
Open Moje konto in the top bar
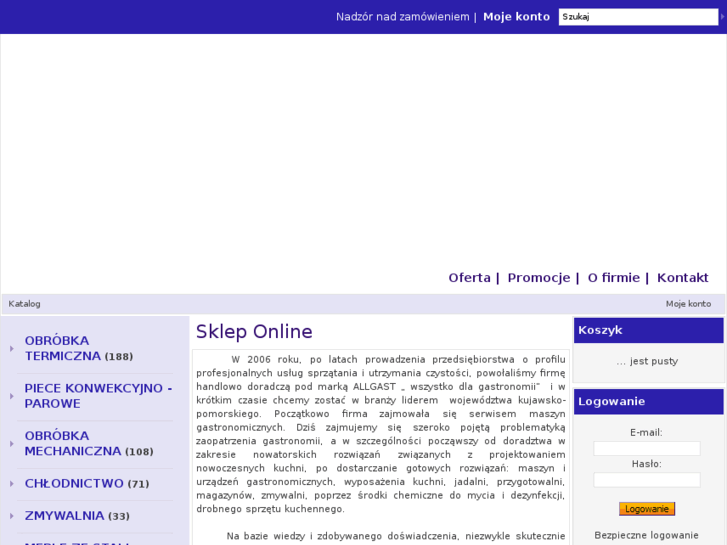coord(517,17)
